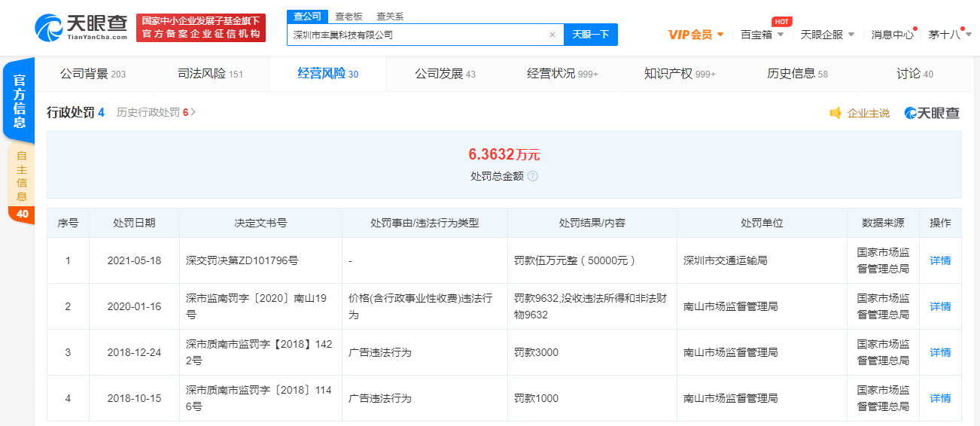The height and width of the screenshot is (426, 980).
Task: Click the 企业主说 megaphone icon
Action: click(x=835, y=113)
